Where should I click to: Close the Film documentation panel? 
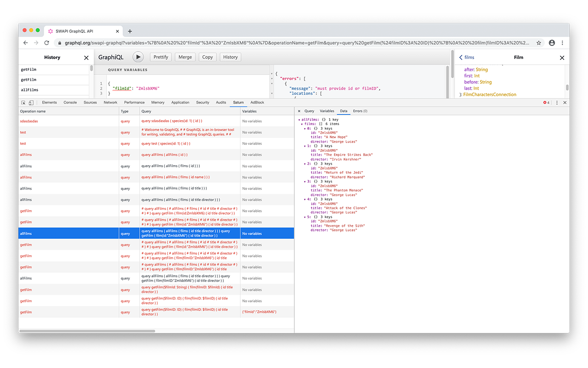tap(562, 57)
